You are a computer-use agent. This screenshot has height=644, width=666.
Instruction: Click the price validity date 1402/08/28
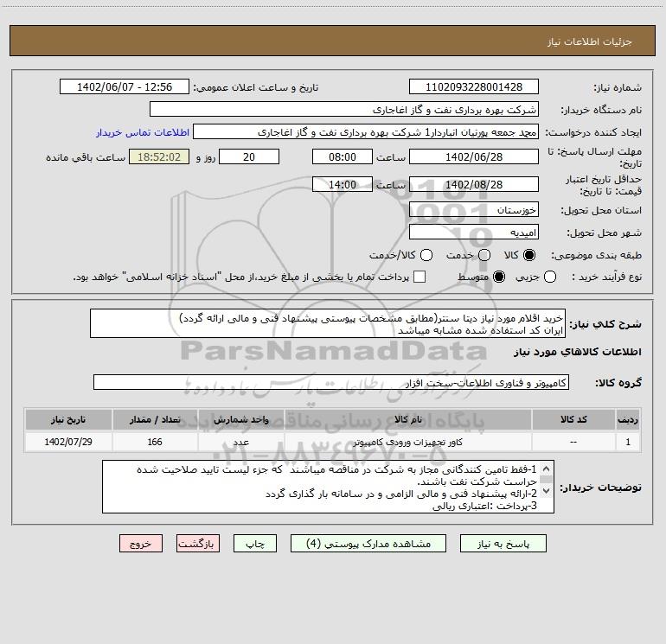(x=474, y=184)
